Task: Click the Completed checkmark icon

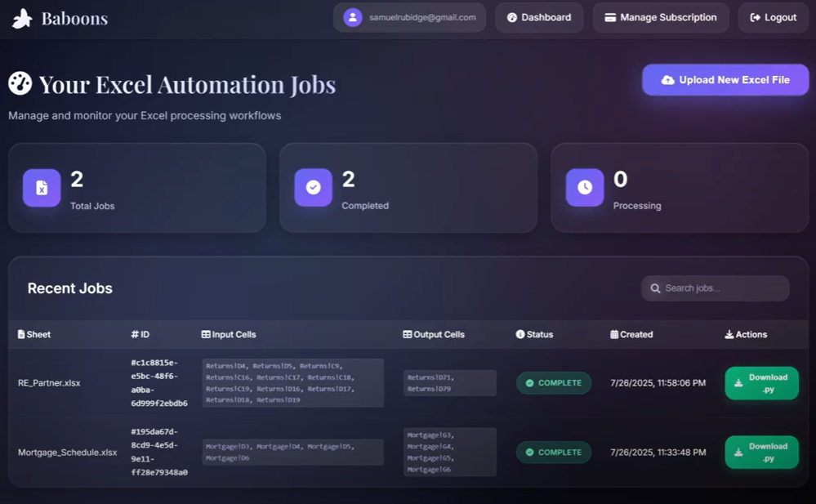Action: (x=314, y=187)
